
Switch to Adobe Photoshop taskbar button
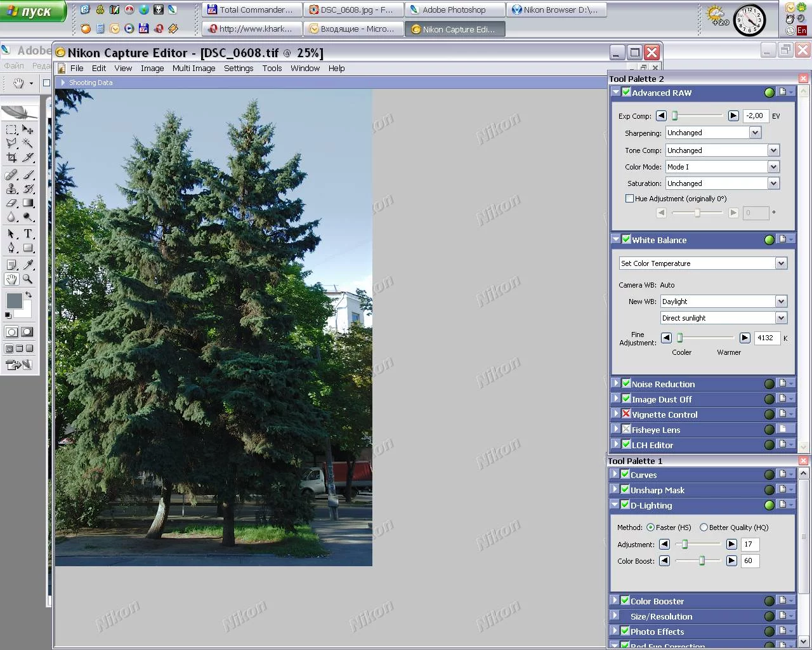tap(454, 10)
